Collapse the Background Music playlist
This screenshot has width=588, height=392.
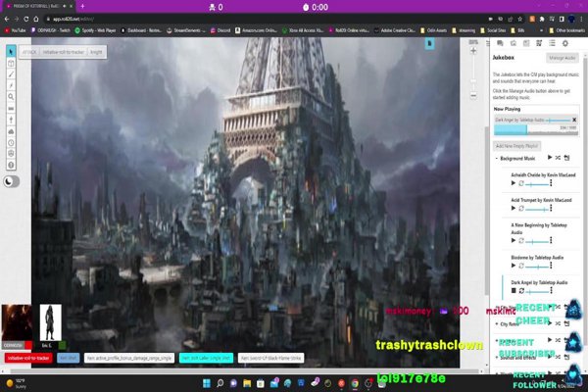click(x=497, y=159)
